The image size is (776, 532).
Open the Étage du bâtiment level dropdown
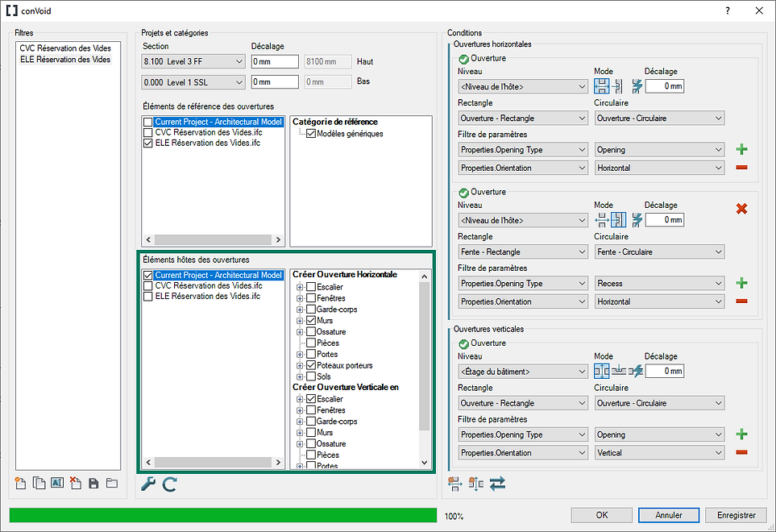[x=523, y=372]
